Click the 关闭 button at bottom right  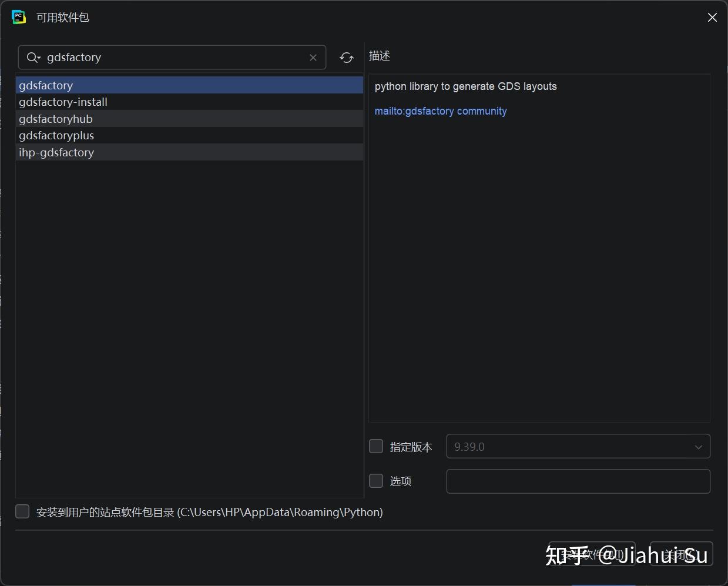(x=682, y=554)
